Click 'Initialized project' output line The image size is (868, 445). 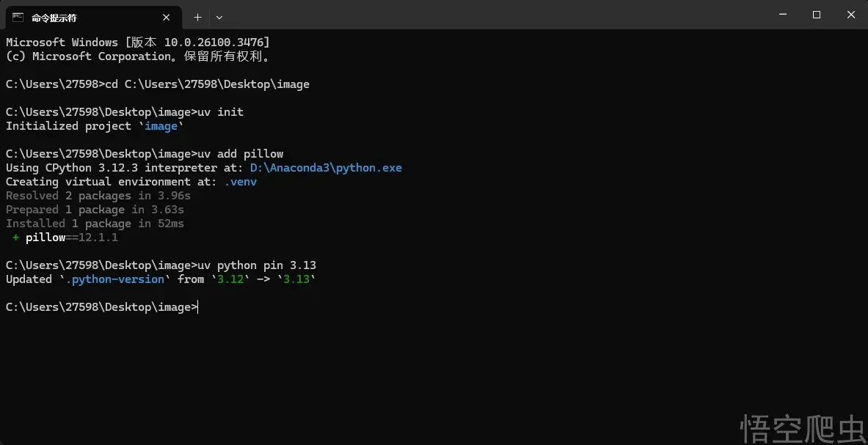click(x=94, y=126)
